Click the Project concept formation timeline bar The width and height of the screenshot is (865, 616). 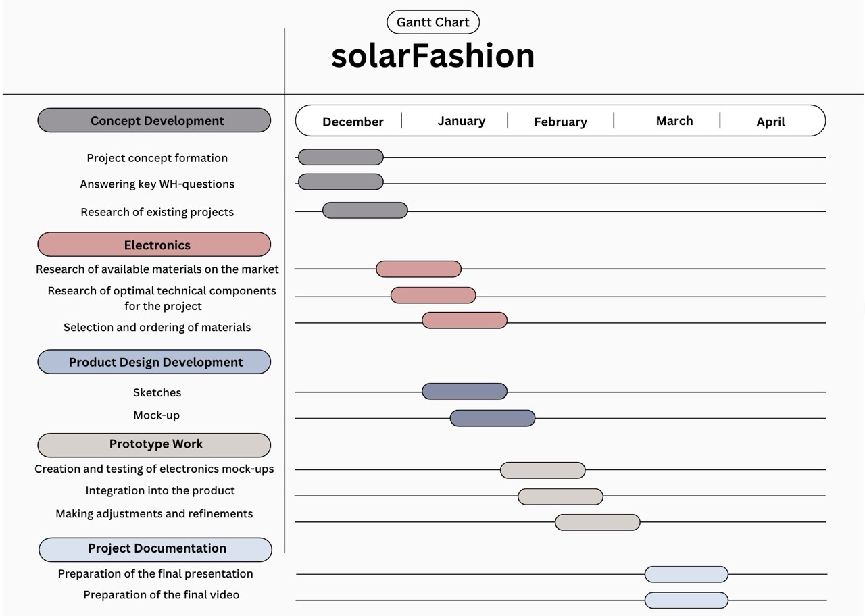[341, 157]
